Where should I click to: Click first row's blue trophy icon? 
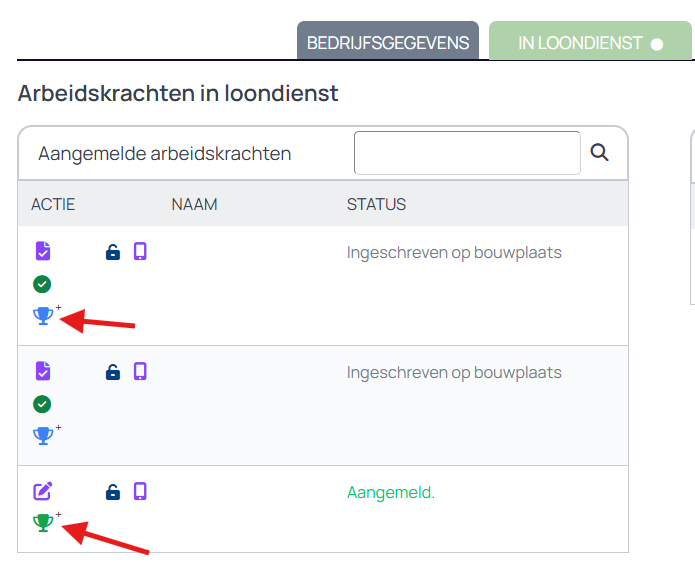42,316
